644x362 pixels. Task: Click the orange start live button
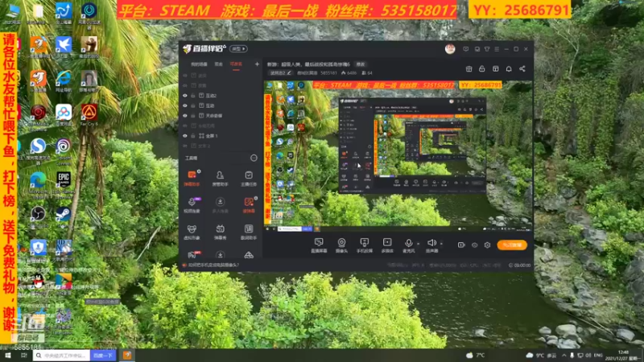(512, 245)
